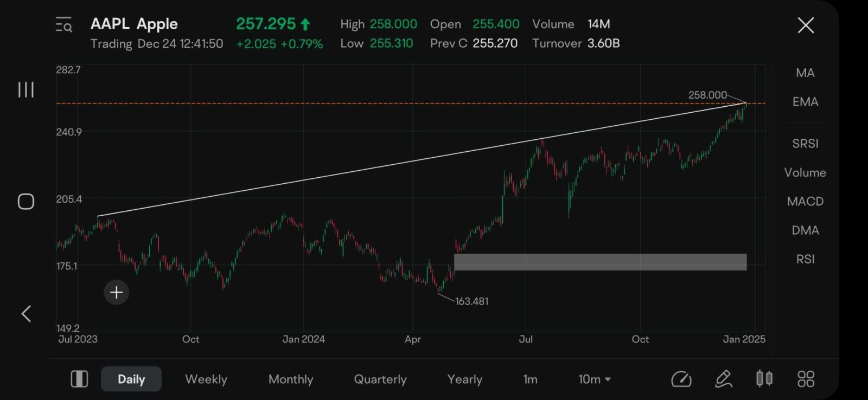Tap the Prev C value 255.270
This screenshot has height=400, width=868.
[495, 43]
